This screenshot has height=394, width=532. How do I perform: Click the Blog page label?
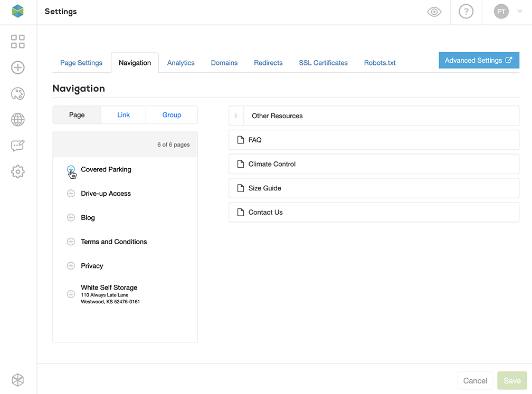coord(88,217)
